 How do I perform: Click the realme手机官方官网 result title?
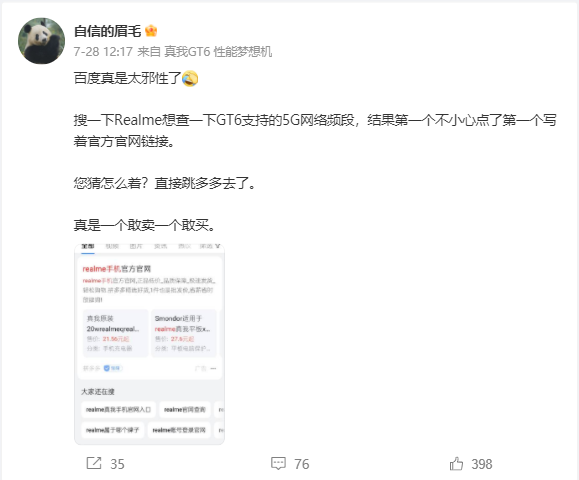pos(117,269)
